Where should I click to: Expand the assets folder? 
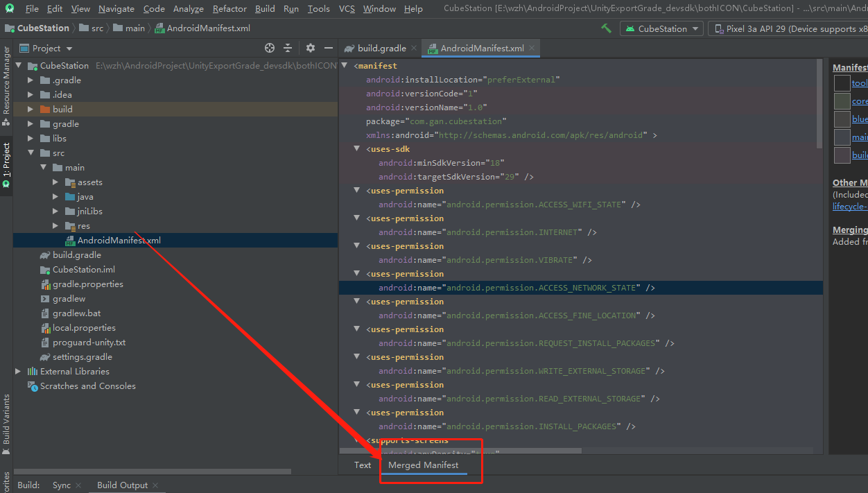(x=55, y=182)
